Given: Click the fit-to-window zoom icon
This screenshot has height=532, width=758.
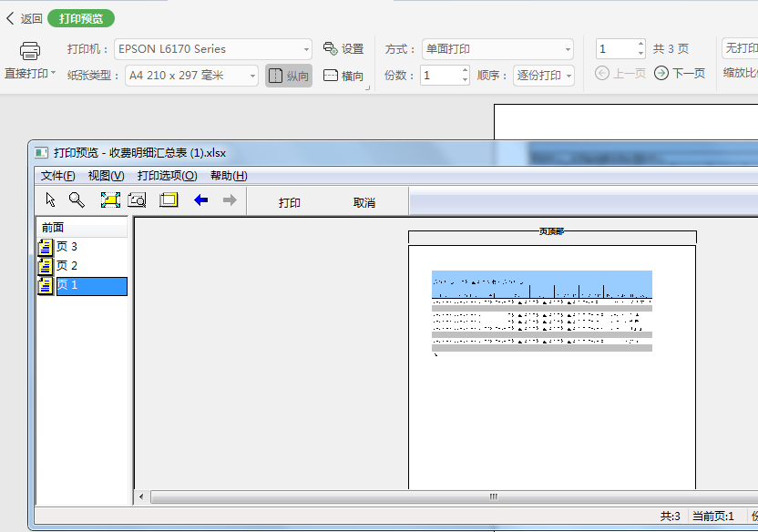Looking at the screenshot, I should pyautogui.click(x=110, y=200).
